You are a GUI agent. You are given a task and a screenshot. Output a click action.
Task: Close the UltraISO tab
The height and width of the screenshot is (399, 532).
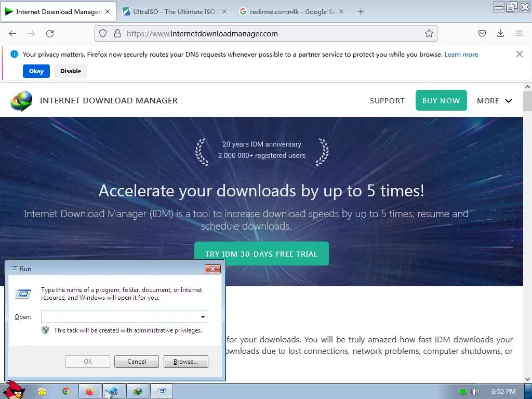pyautogui.click(x=224, y=11)
